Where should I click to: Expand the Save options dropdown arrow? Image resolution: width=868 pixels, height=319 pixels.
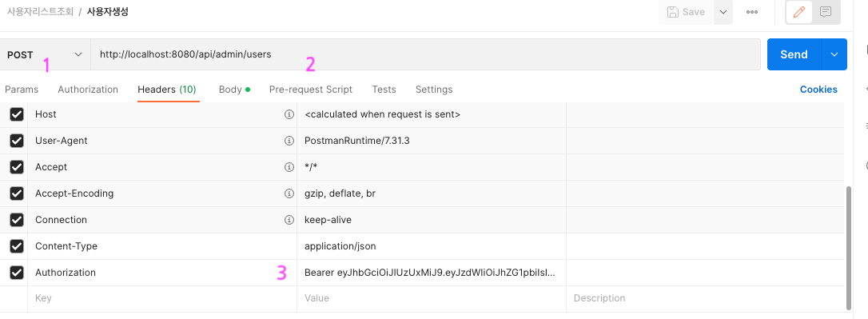pyautogui.click(x=723, y=12)
